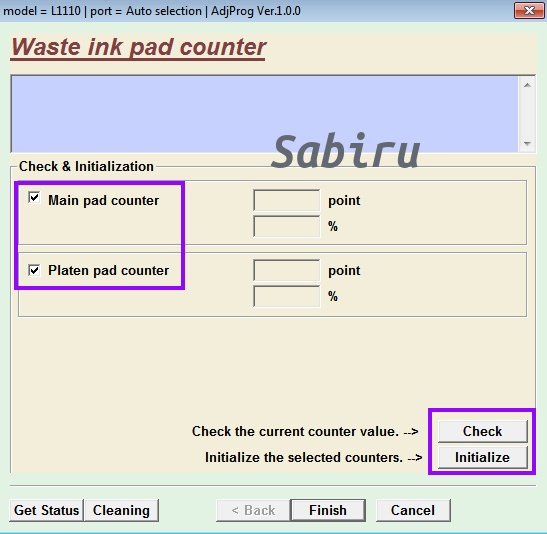Click inside the blue message log area
The image size is (547, 534).
(265, 114)
